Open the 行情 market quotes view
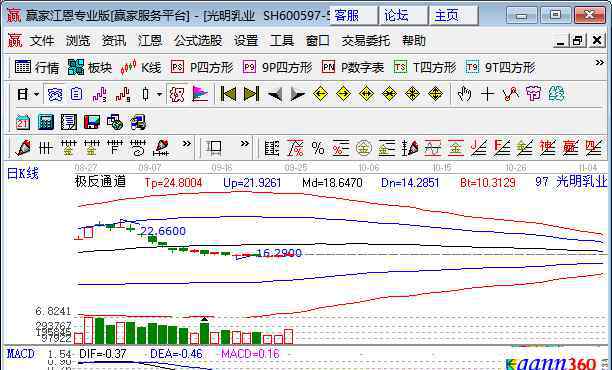The width and height of the screenshot is (612, 370). coord(37,68)
